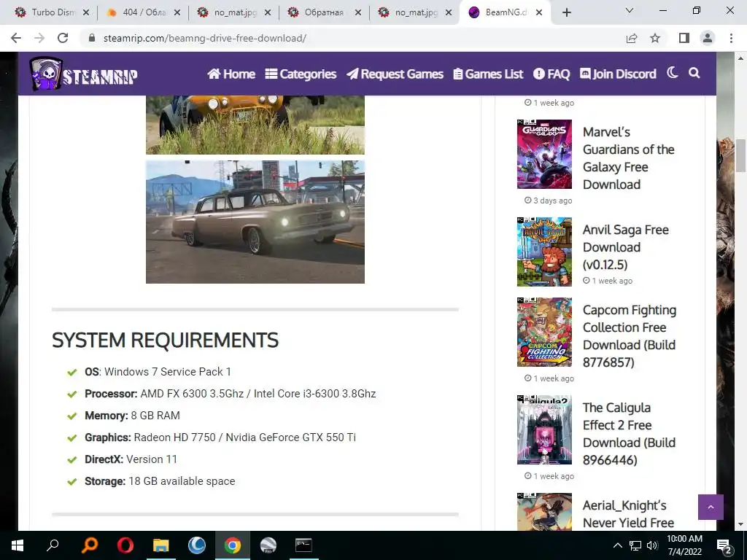This screenshot has width=747, height=560.
Task: Open Aerial_Knight's Never Yield Free link
Action: [x=628, y=514]
